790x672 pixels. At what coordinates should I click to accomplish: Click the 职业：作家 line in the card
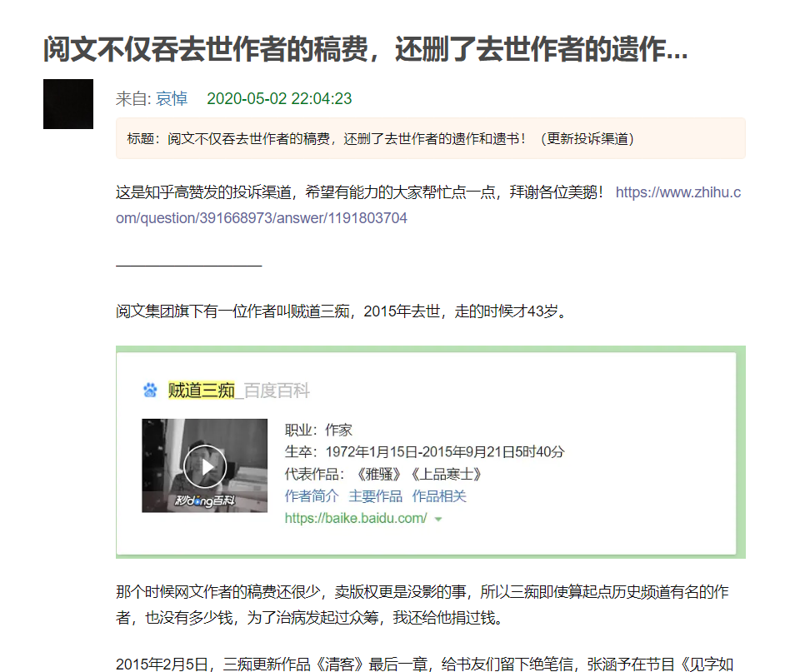click(x=318, y=431)
